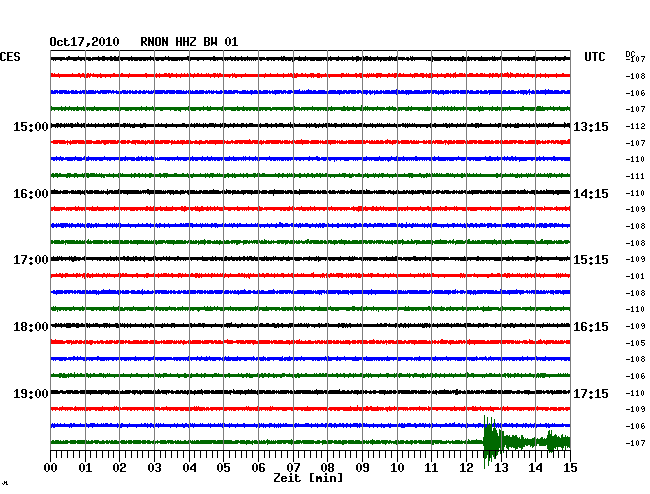Select minute tick label 00
The height and width of the screenshot is (494, 650).
pyautogui.click(x=51, y=468)
